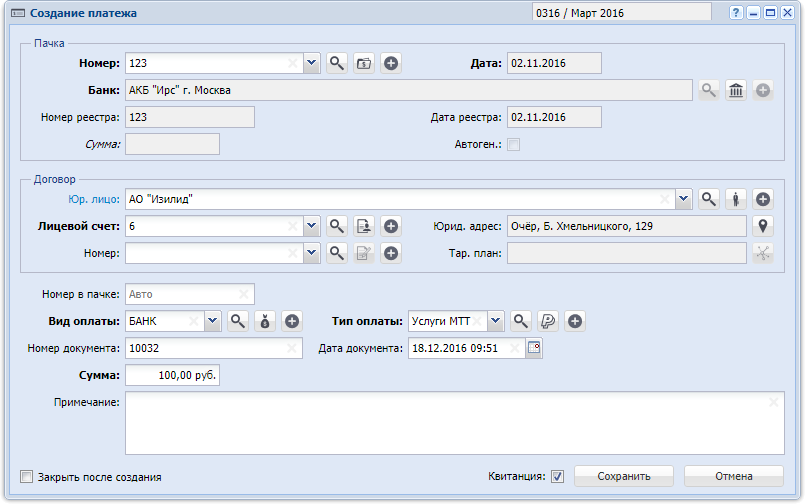Screen dimensions: 805x504
Task: Open the Тип оплаты dropdown list
Action: click(x=496, y=321)
